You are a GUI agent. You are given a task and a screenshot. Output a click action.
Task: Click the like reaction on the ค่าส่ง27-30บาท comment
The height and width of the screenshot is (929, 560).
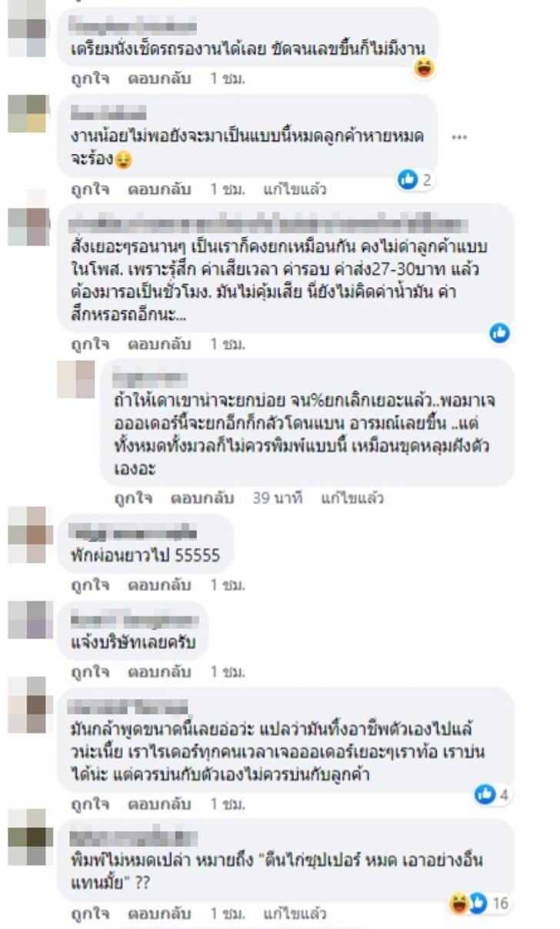click(500, 333)
